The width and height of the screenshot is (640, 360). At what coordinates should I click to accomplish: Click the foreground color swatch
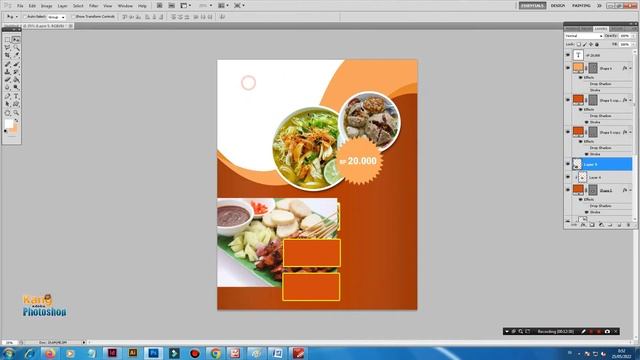coord(9,124)
